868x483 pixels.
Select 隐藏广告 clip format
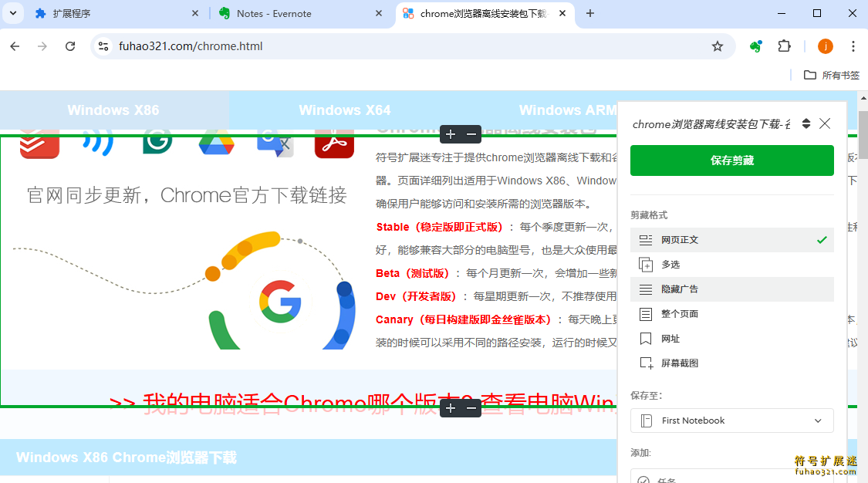(732, 289)
